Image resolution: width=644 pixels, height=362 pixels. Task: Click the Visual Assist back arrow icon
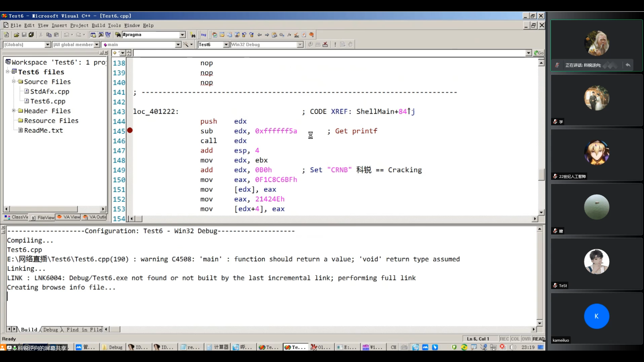[x=259, y=35]
